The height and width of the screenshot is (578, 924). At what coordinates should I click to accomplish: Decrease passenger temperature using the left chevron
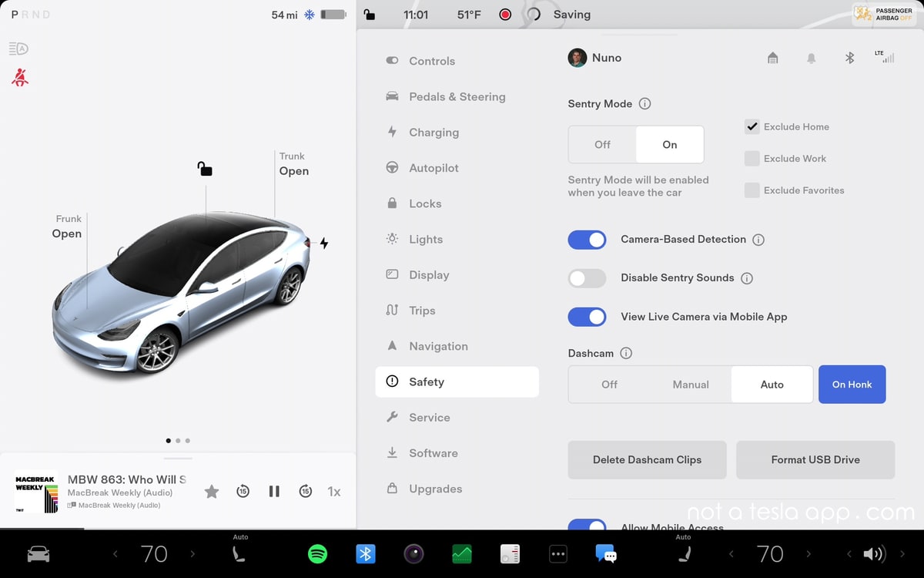tap(731, 553)
